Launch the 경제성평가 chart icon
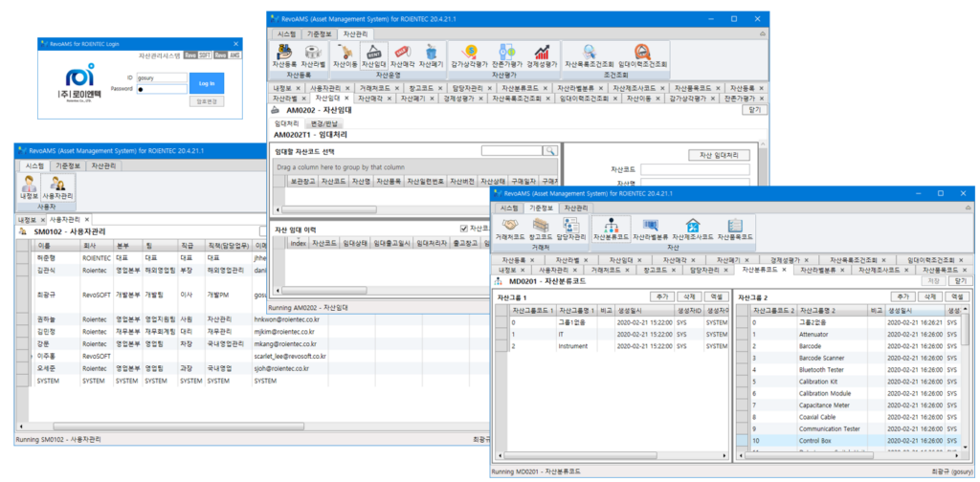This screenshot has height=482, width=980. (x=542, y=55)
